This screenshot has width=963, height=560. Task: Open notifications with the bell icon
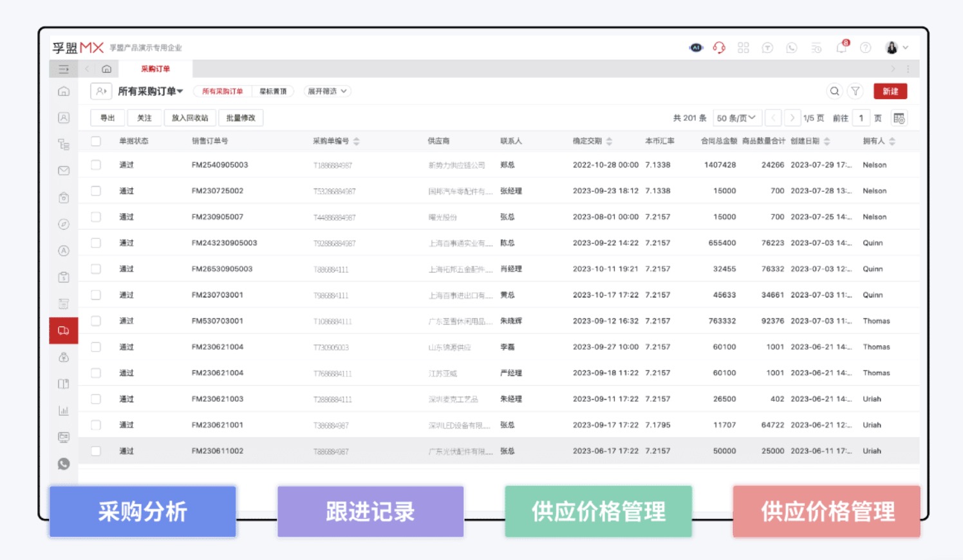pos(841,47)
